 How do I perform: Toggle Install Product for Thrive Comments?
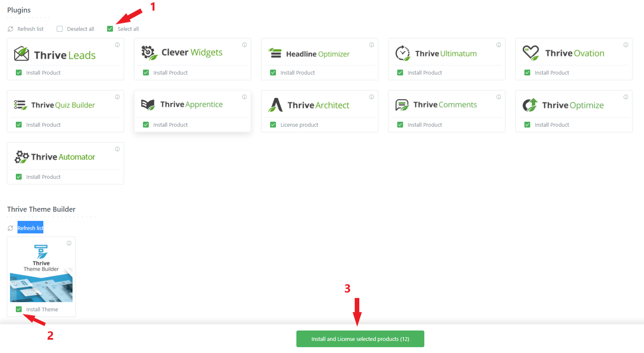pyautogui.click(x=400, y=125)
